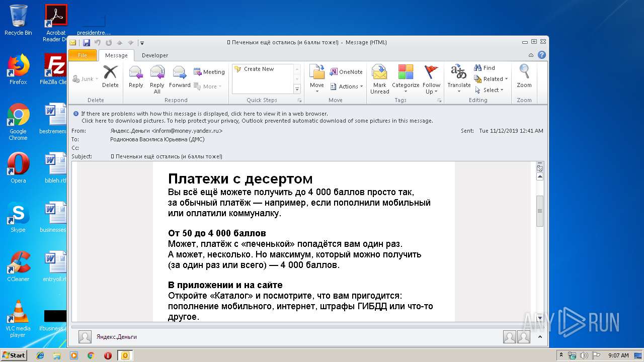Select Create New quick step

259,69
